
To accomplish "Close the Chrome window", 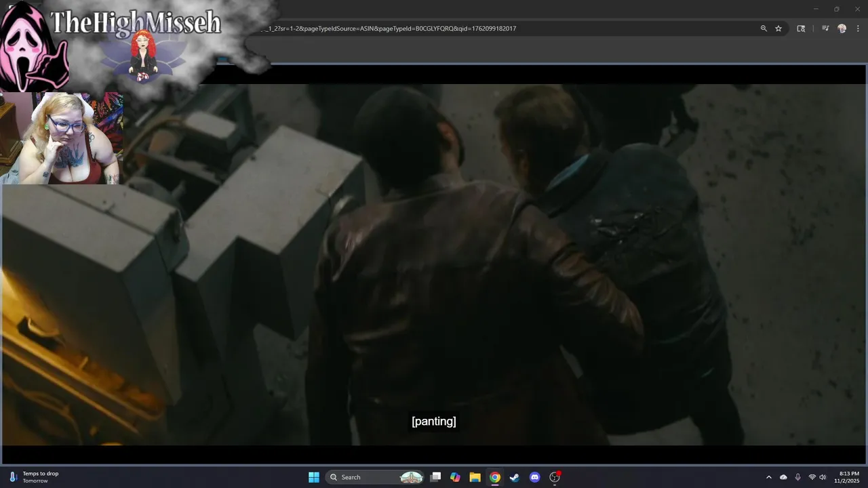I will point(856,9).
